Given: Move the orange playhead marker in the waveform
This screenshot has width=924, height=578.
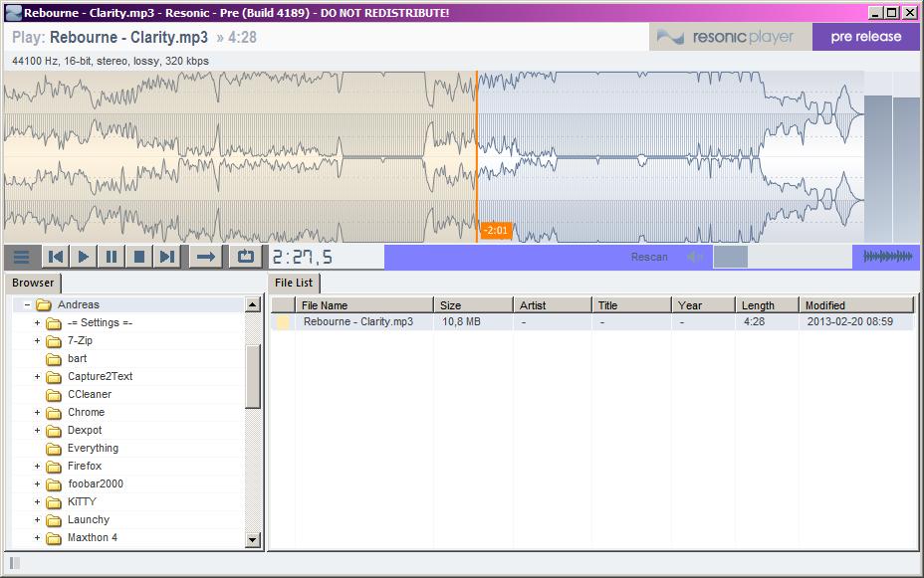Looking at the screenshot, I should (478, 149).
